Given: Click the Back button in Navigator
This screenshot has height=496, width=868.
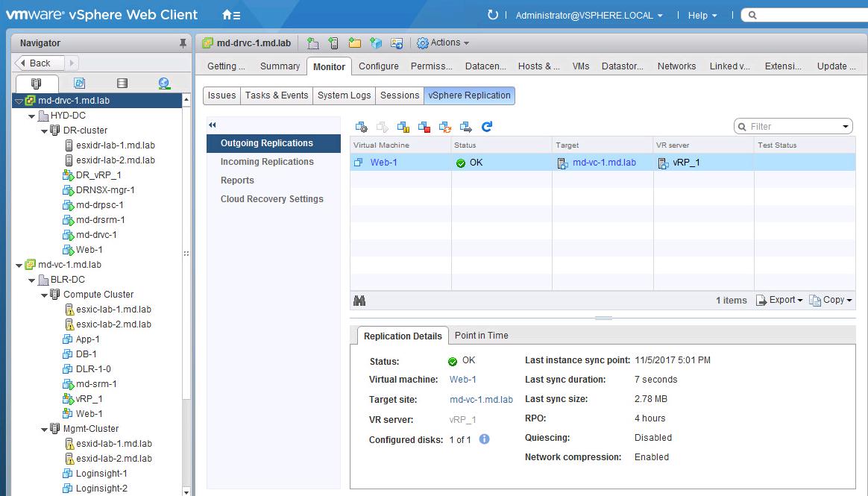Looking at the screenshot, I should pyautogui.click(x=39, y=63).
